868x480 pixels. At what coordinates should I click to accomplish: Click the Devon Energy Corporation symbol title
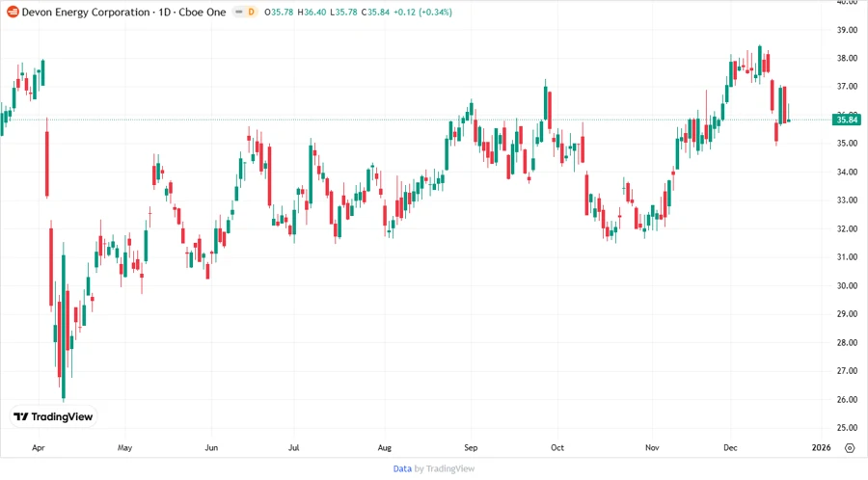(86, 12)
